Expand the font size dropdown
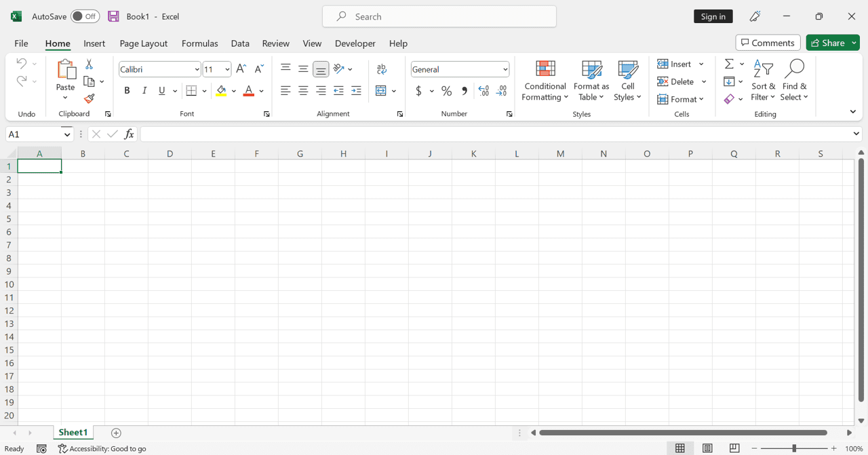 tap(226, 68)
